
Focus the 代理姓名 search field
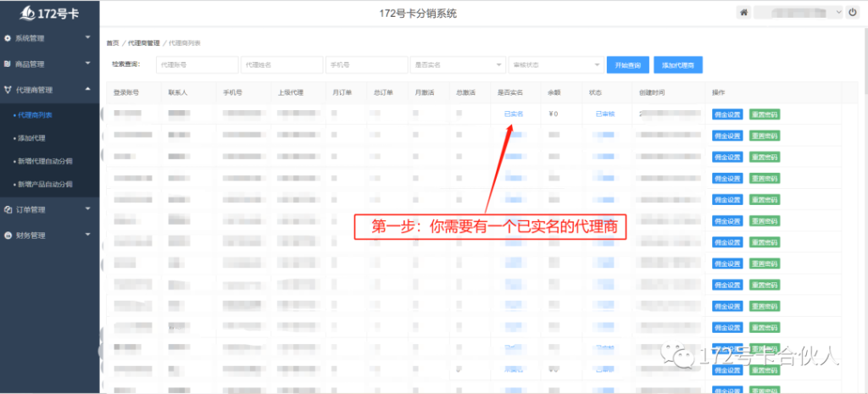281,64
